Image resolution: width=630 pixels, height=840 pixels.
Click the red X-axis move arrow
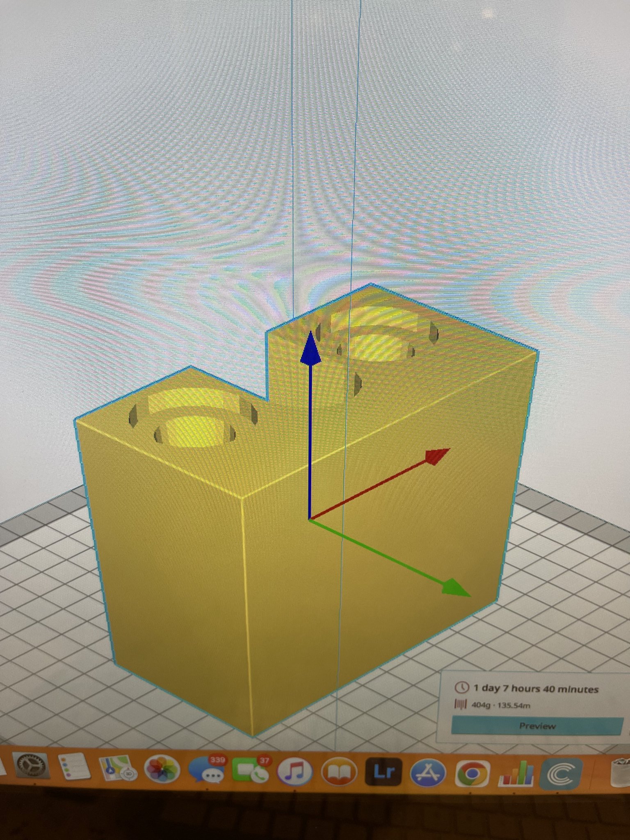(x=436, y=456)
